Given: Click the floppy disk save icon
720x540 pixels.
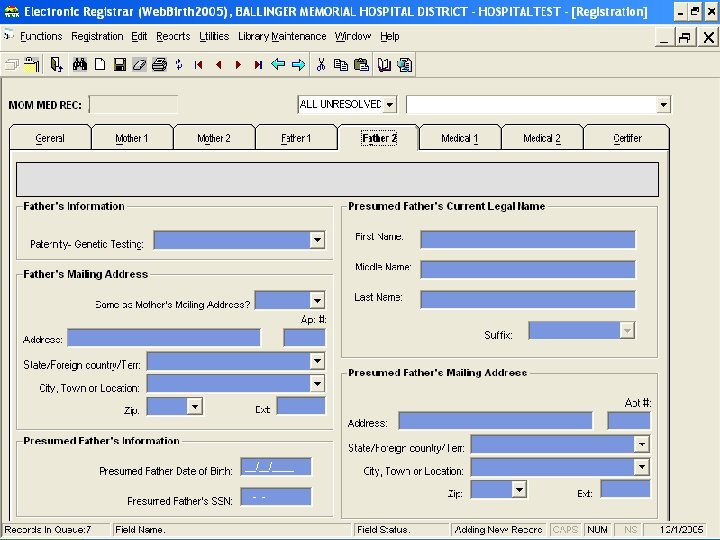Looking at the screenshot, I should pyautogui.click(x=119, y=65).
